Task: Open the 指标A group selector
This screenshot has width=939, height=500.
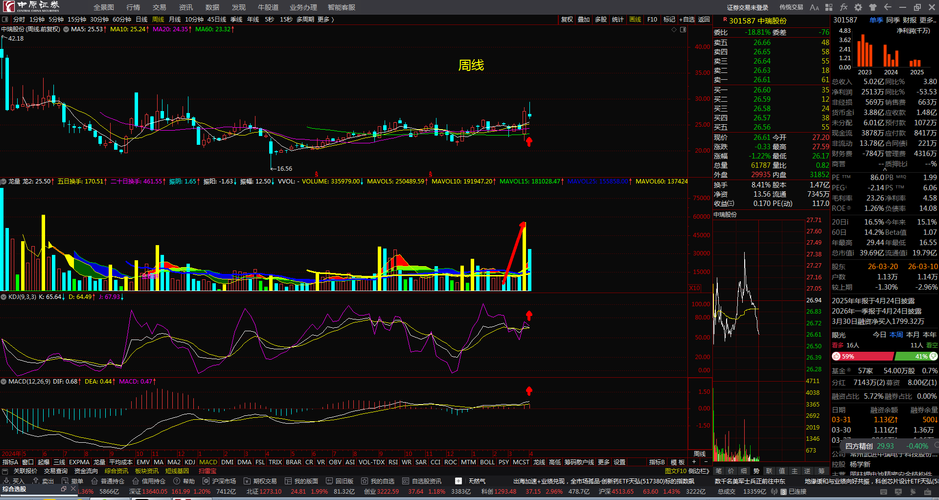Action: [x=11, y=462]
